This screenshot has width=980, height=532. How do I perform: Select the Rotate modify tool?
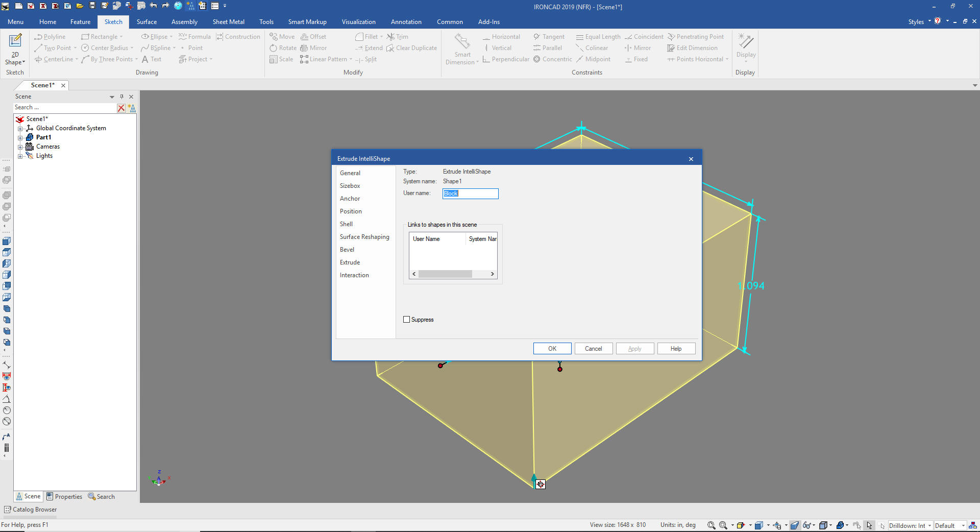click(x=283, y=48)
